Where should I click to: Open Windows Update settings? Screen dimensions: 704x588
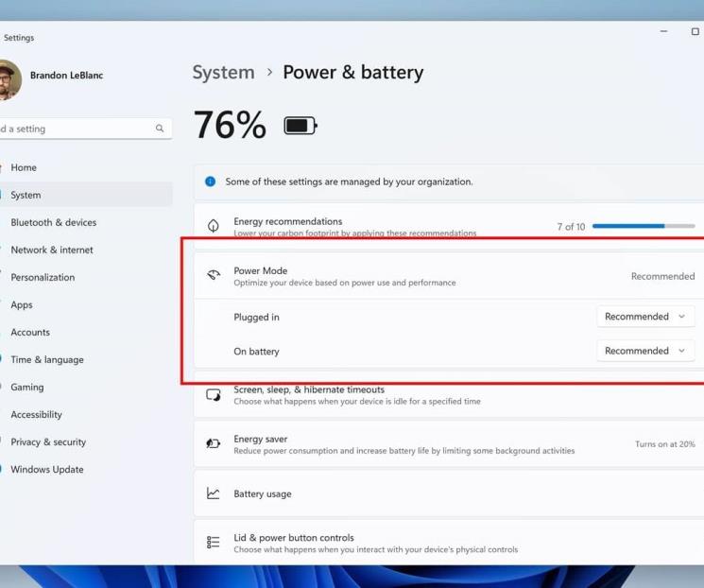(85, 469)
